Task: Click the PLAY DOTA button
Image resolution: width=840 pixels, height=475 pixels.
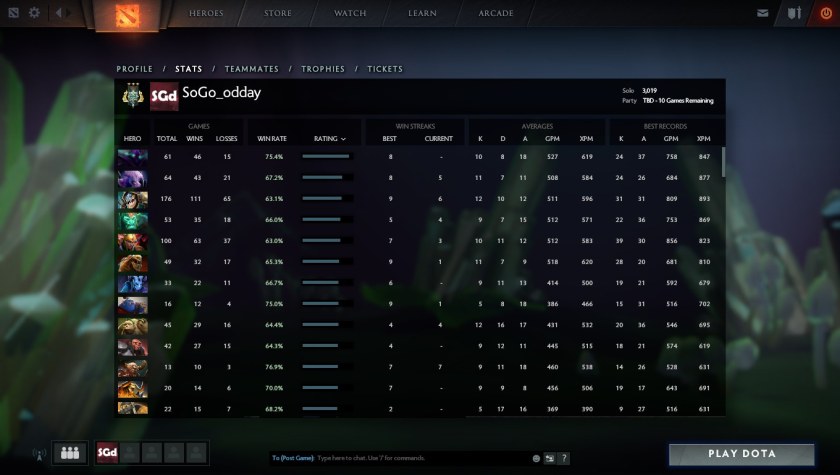Action: [x=742, y=454]
